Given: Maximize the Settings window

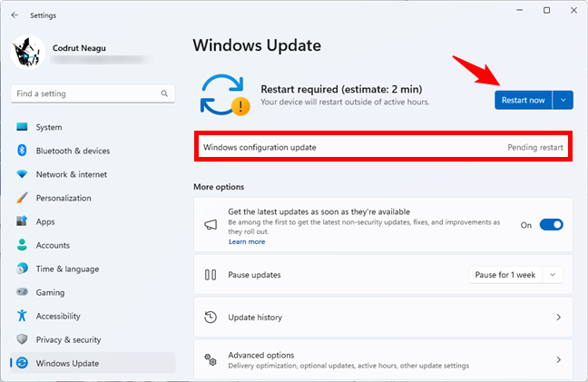Looking at the screenshot, I should coord(547,10).
